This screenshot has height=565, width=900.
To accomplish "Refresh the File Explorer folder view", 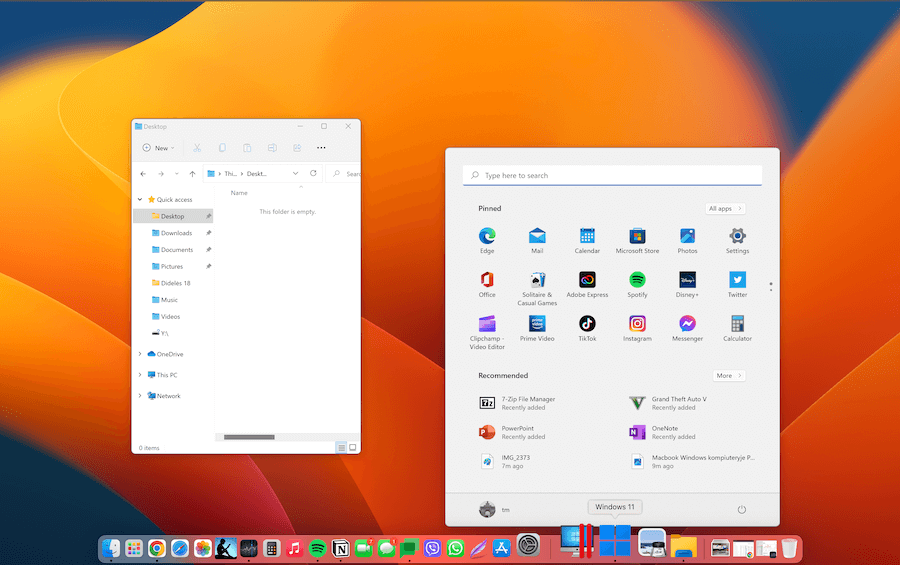I will tap(313, 173).
